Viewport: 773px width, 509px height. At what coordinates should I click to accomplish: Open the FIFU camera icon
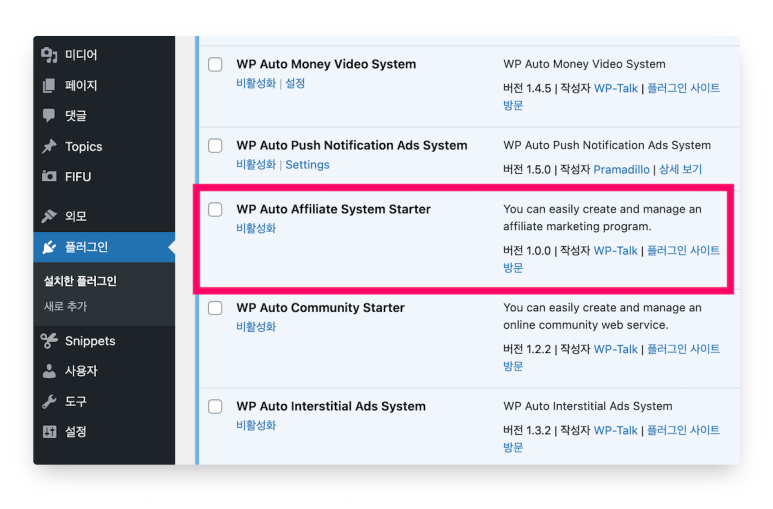(x=49, y=176)
